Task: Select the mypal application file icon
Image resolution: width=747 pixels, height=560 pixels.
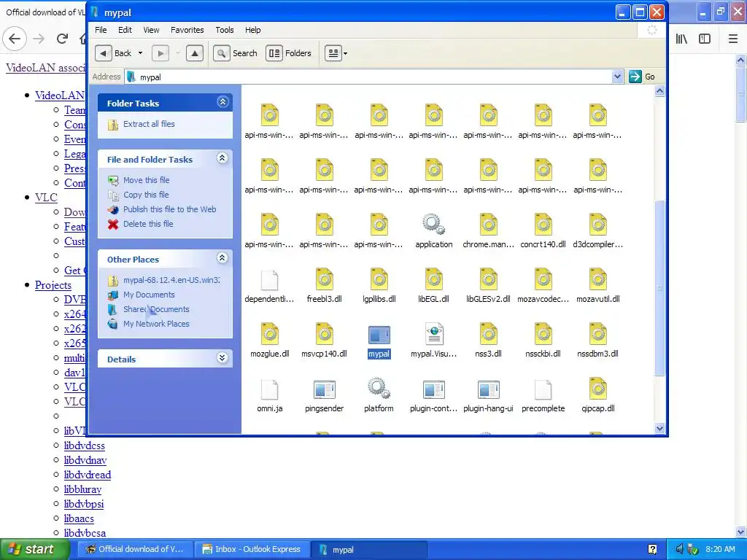Action: pos(379,335)
